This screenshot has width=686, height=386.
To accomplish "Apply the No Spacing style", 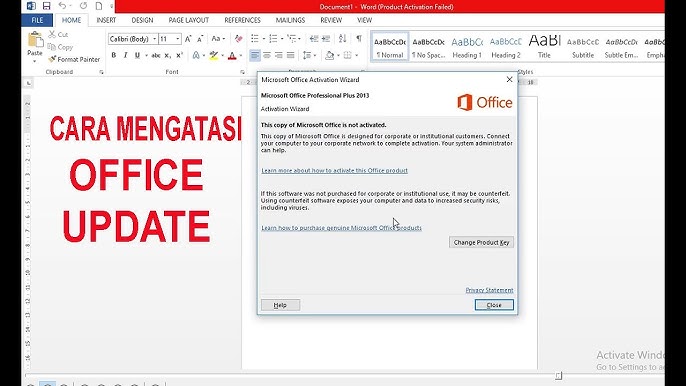I will (x=428, y=46).
